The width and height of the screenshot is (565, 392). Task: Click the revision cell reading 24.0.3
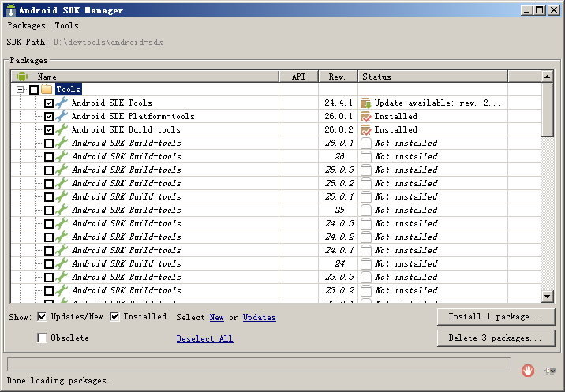[339, 223]
